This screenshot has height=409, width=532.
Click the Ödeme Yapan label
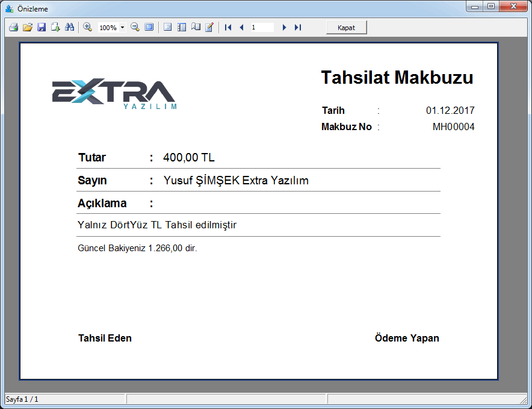pyautogui.click(x=407, y=338)
